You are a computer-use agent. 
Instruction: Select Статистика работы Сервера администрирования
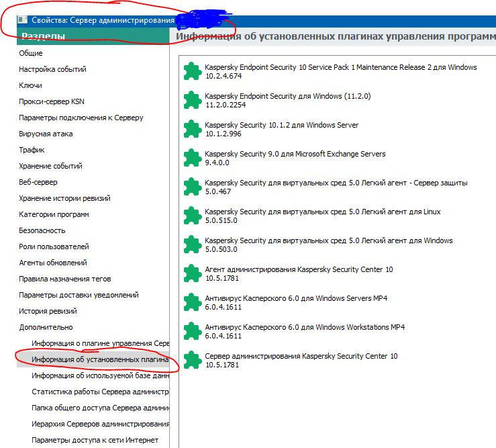coord(100,392)
